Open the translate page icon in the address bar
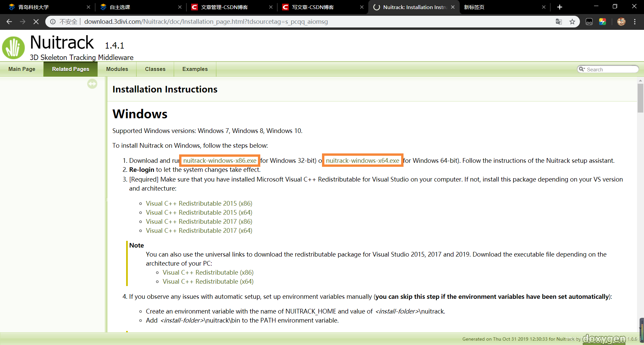This screenshot has height=345, width=644. tap(559, 22)
